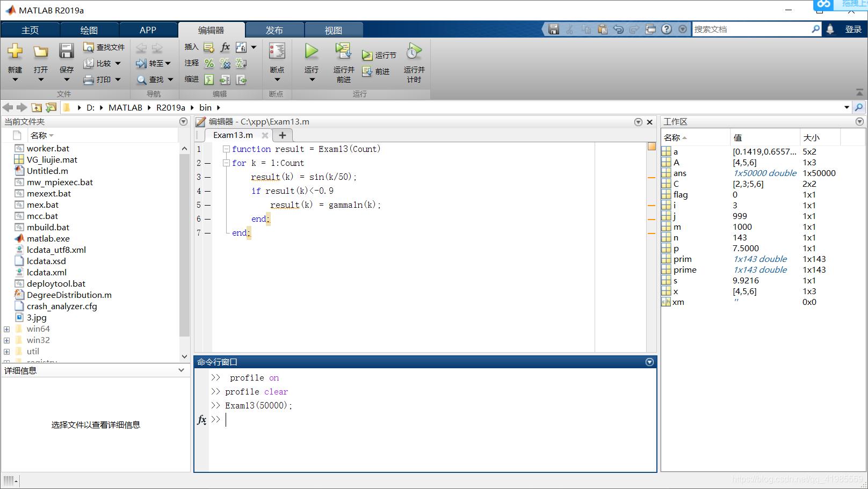Open Command Window actions menu

649,362
